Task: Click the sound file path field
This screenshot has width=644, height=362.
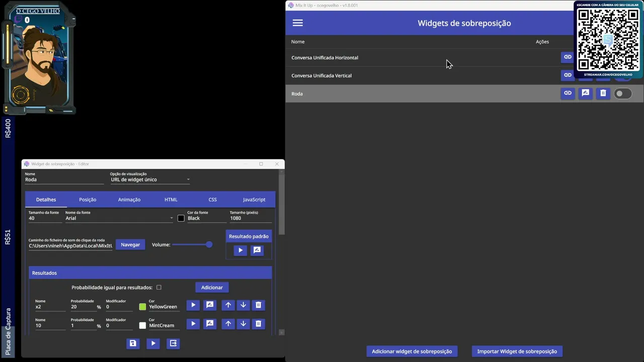Action: (x=70, y=246)
